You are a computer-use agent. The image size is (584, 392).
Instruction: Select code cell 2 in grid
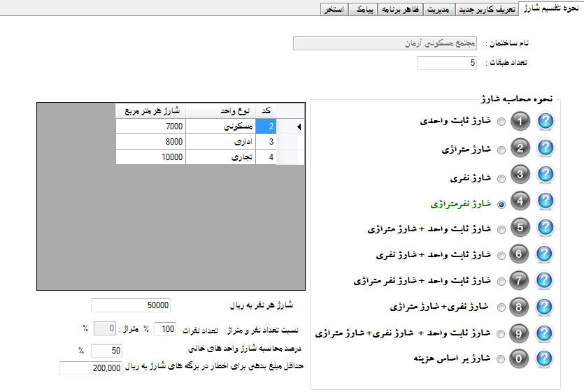click(266, 126)
